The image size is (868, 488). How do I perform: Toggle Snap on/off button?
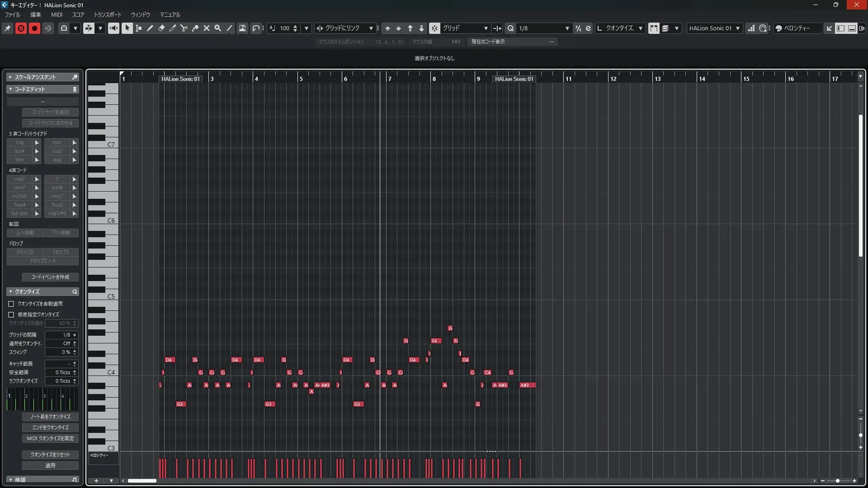(x=434, y=28)
